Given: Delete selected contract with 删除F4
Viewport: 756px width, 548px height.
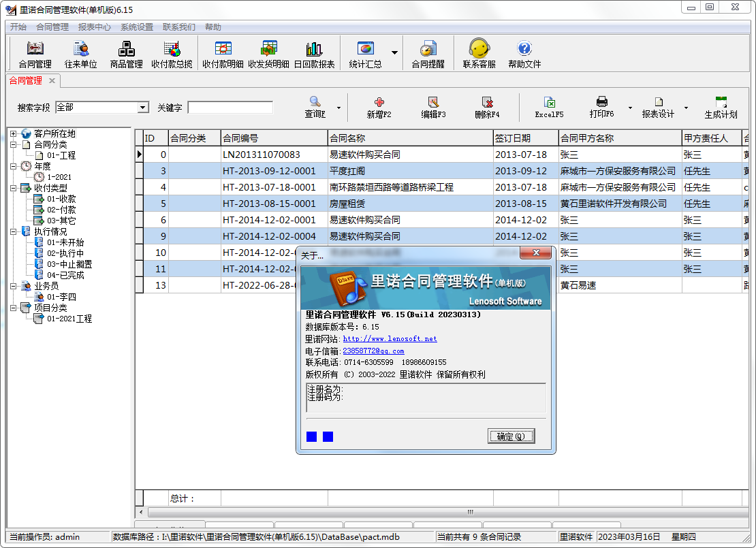Looking at the screenshot, I should [x=487, y=108].
